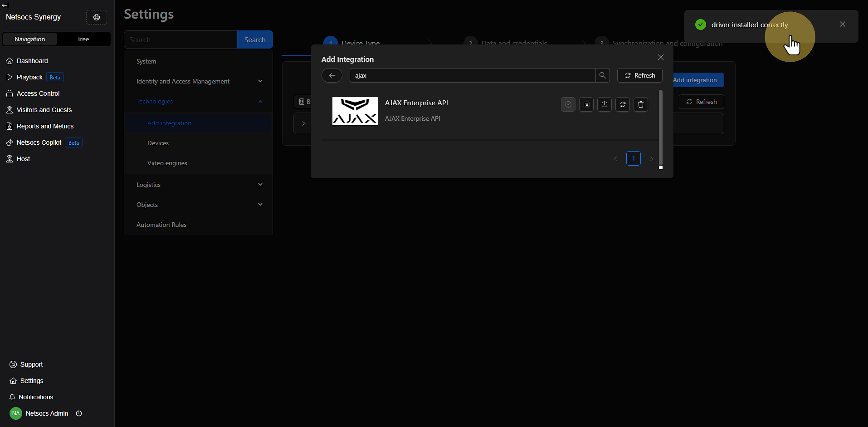Open Devices in settings menu
Viewport: 868px width, 427px height.
click(158, 143)
